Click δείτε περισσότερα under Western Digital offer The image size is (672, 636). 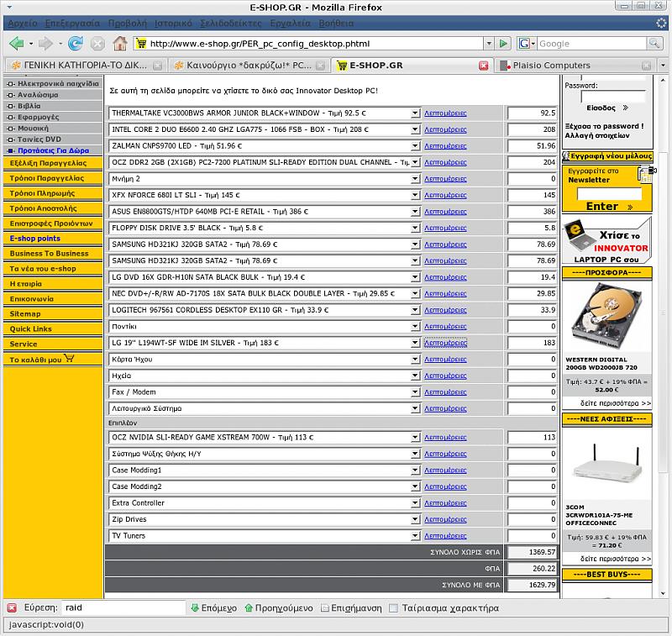tap(616, 403)
